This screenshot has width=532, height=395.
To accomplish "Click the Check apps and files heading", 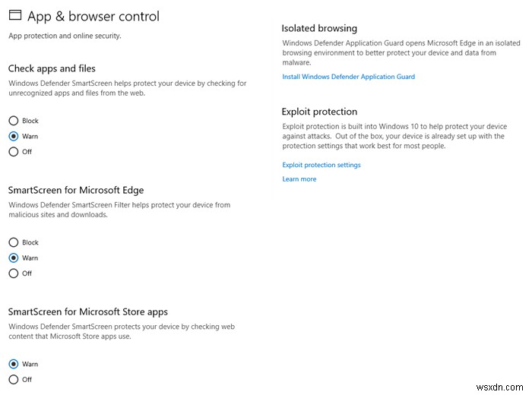I will point(52,68).
